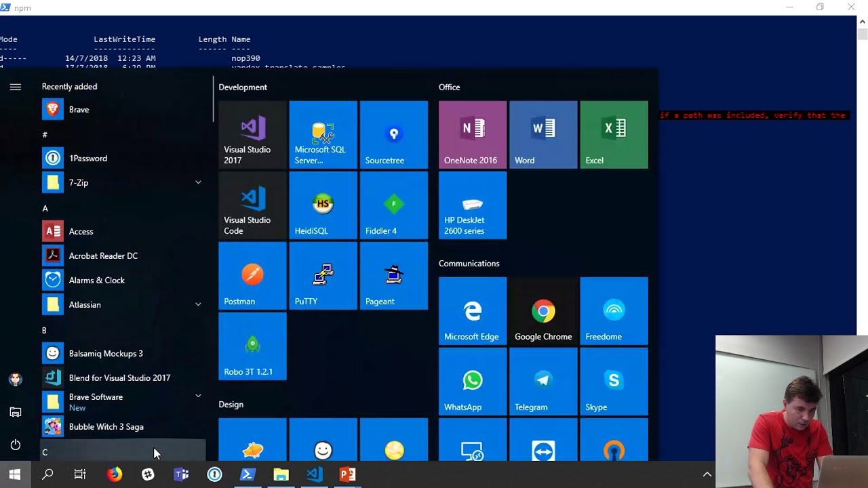Image resolution: width=868 pixels, height=488 pixels.
Task: Open Alarms & Clock in the app list
Action: pyautogui.click(x=123, y=280)
